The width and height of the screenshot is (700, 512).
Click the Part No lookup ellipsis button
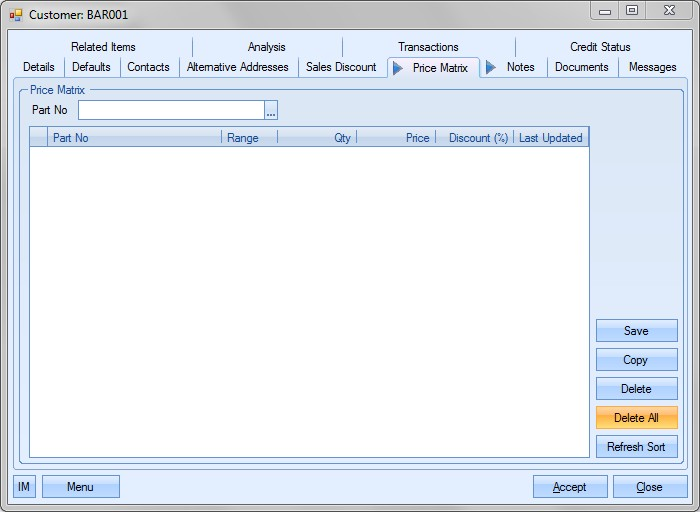click(x=271, y=110)
